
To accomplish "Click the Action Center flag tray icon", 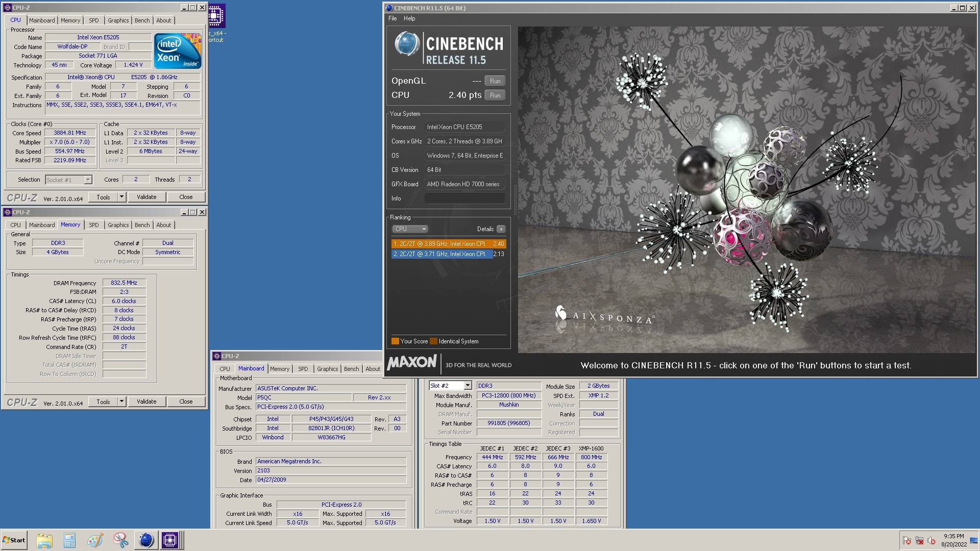I will point(907,540).
